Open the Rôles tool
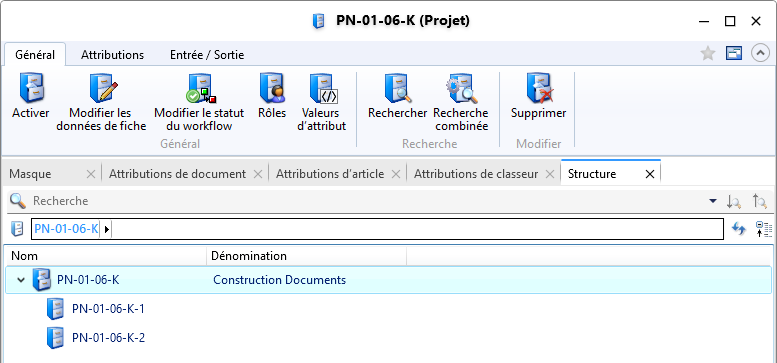The image size is (777, 363). coord(272,97)
